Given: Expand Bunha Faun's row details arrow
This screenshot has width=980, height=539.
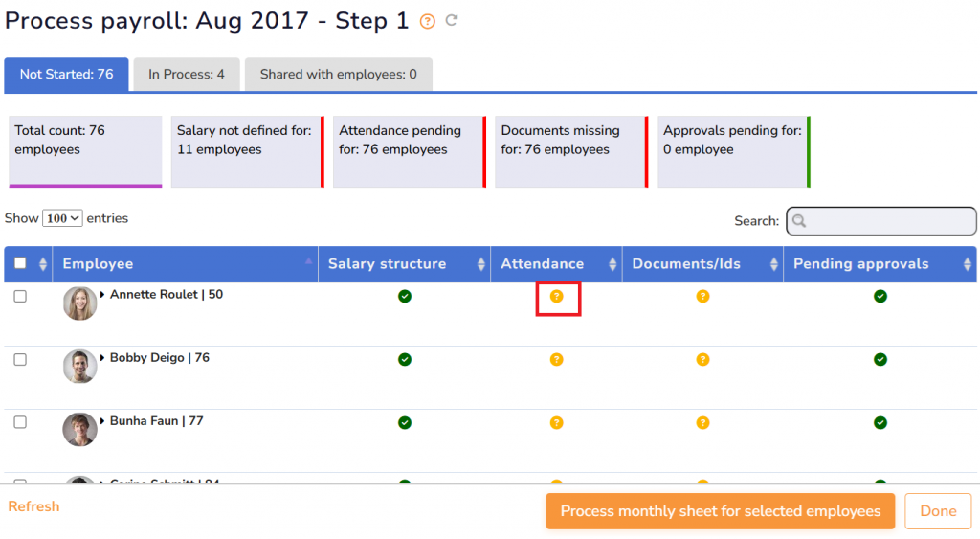Looking at the screenshot, I should point(103,421).
